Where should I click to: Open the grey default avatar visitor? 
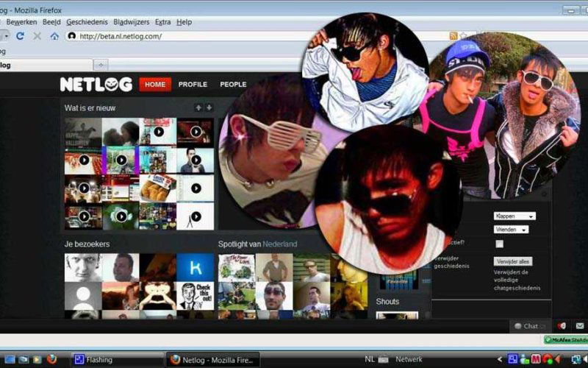[83, 296]
